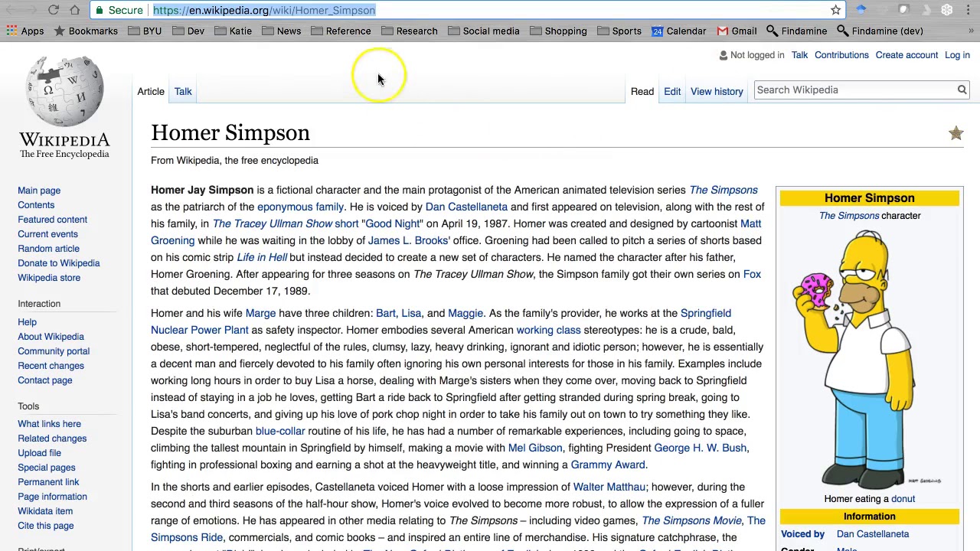Open Current events link
This screenshot has height=551, width=980.
click(47, 234)
